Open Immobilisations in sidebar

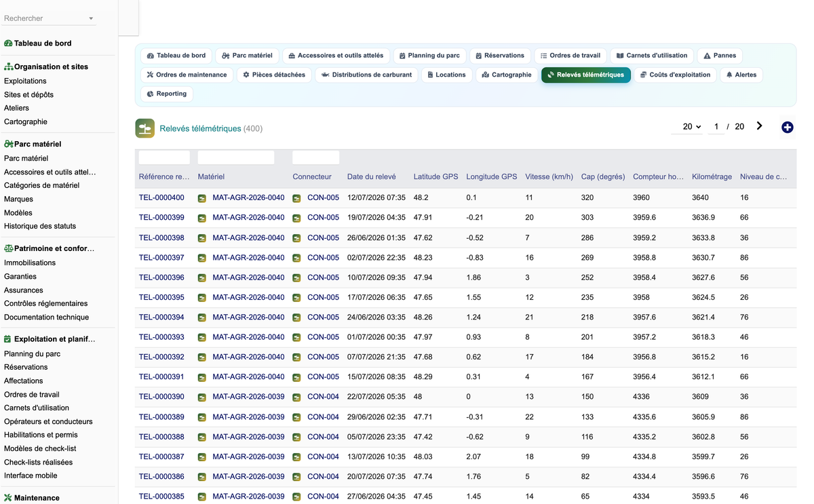pyautogui.click(x=30, y=263)
